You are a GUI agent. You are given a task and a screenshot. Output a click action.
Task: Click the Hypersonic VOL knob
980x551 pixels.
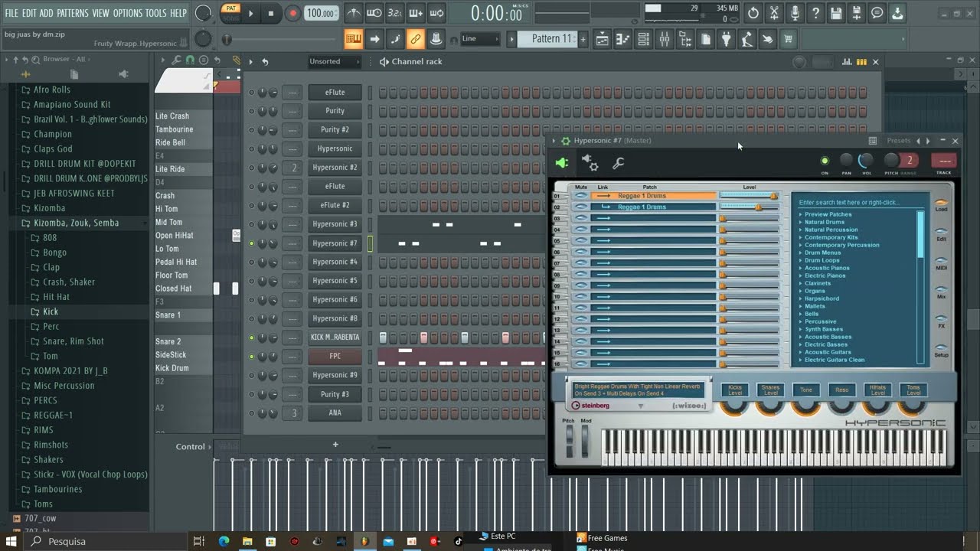pyautogui.click(x=866, y=160)
